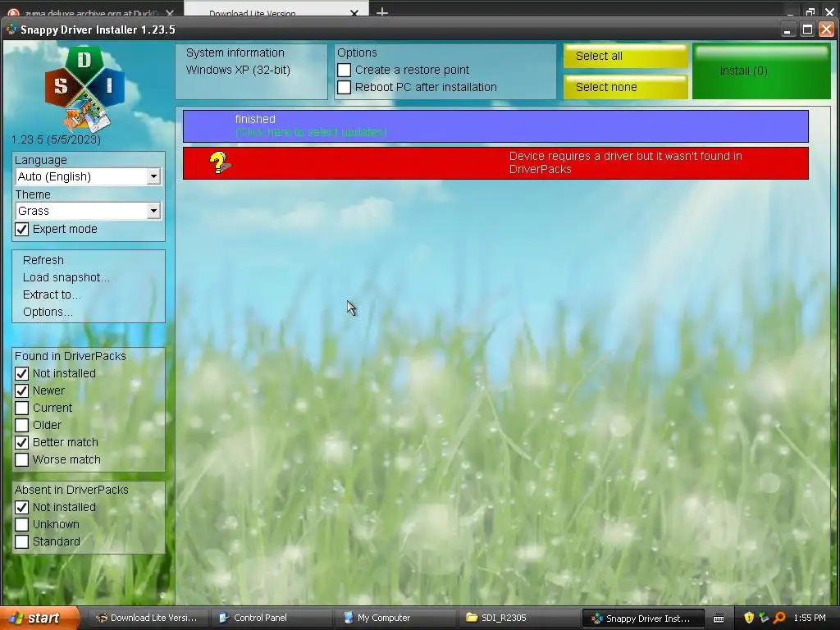The image size is (840, 630).
Task: Toggle Expert mode checkbox
Action: point(22,230)
